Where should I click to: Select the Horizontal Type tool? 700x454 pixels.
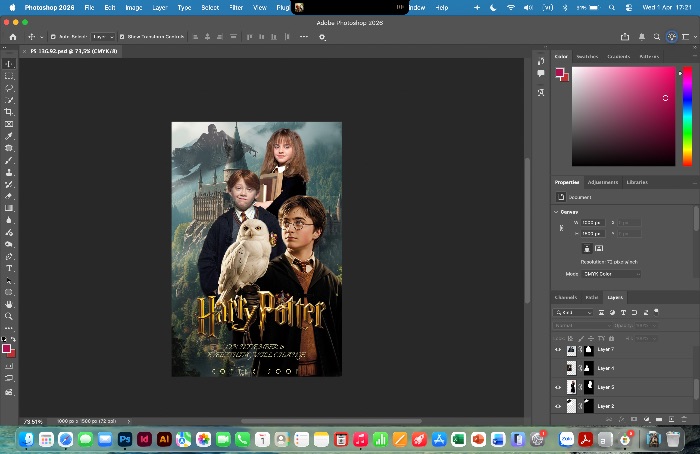point(9,268)
